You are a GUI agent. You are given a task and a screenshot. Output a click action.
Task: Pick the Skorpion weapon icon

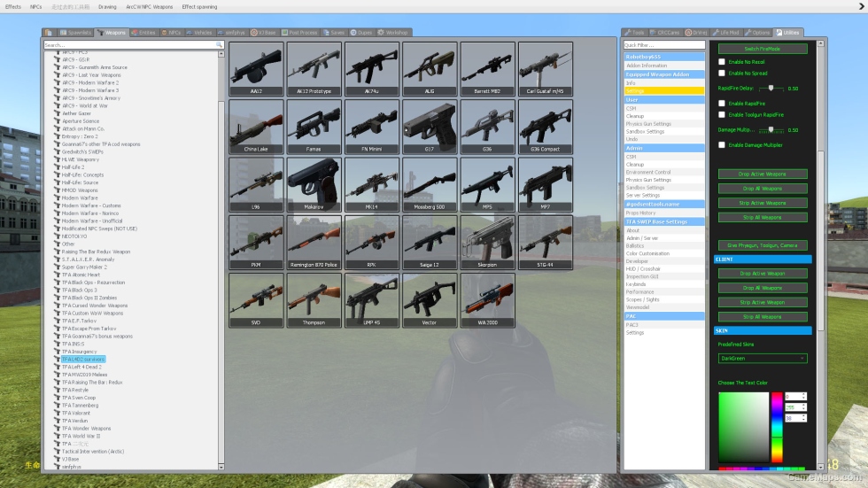coord(487,243)
